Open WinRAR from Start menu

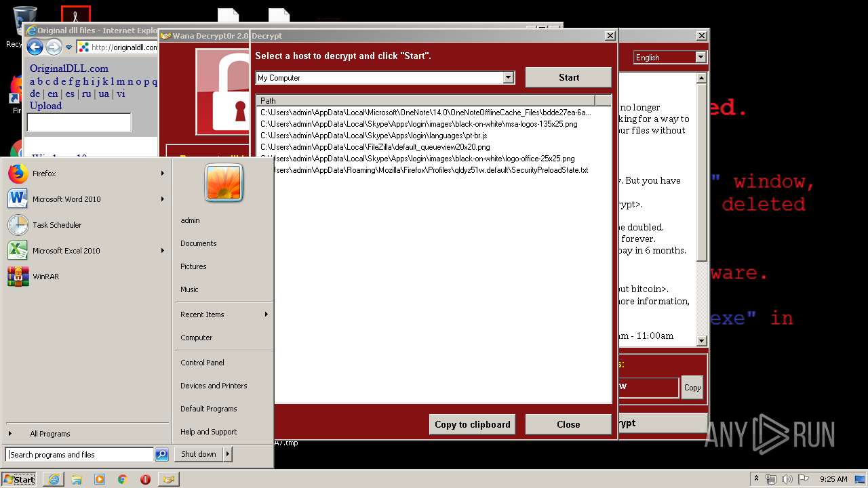85,277
